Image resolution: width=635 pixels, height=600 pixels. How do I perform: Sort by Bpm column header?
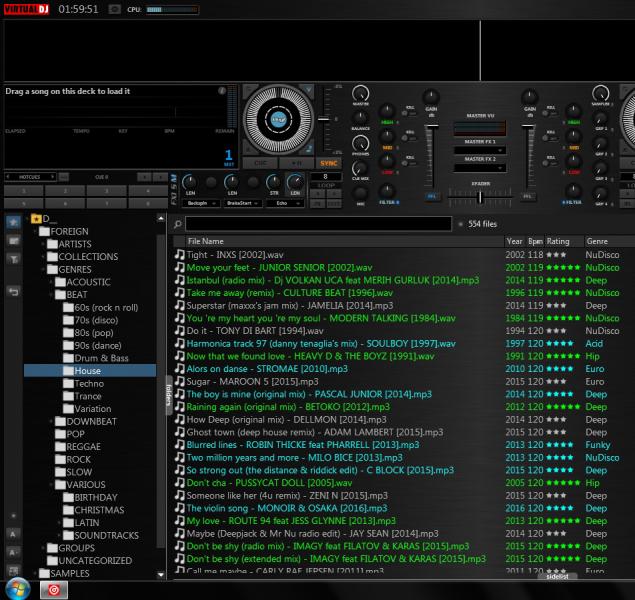535,241
